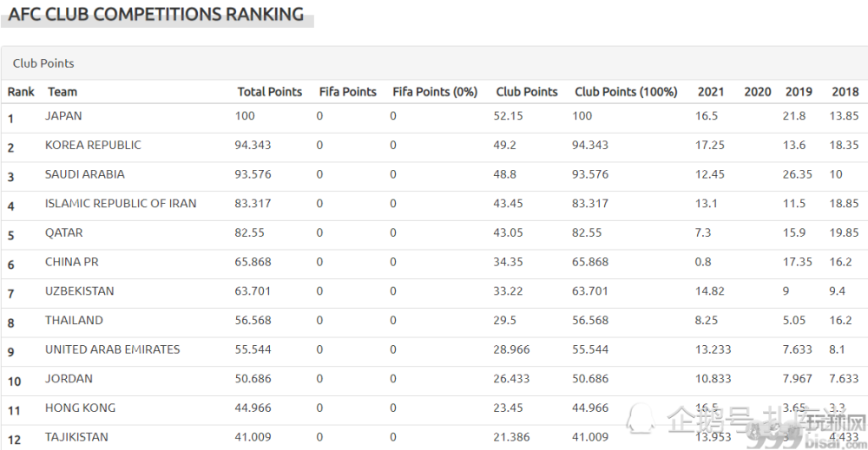Screen dimensions: 868x450
Task: Click the 2021 column header
Action: tap(711, 92)
